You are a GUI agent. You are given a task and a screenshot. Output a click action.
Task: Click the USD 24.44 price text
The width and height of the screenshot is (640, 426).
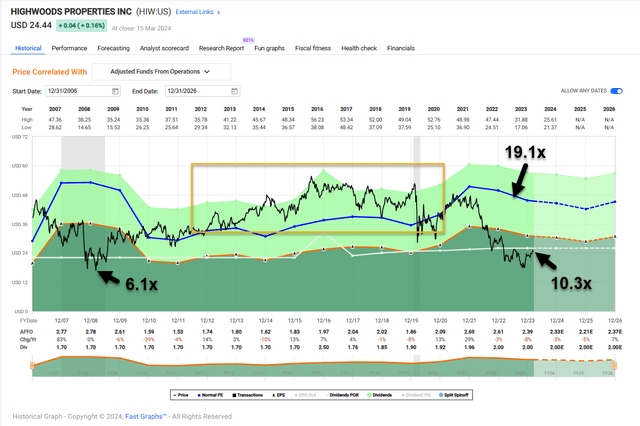pos(31,25)
